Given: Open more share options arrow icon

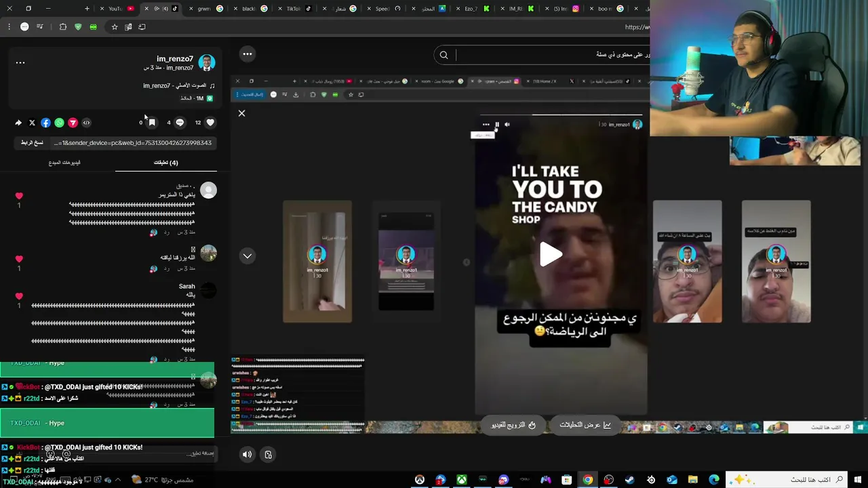Looking at the screenshot, I should (x=18, y=123).
